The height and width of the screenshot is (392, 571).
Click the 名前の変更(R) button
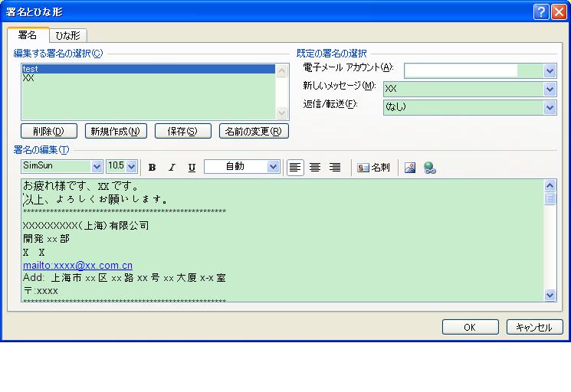pyautogui.click(x=254, y=131)
